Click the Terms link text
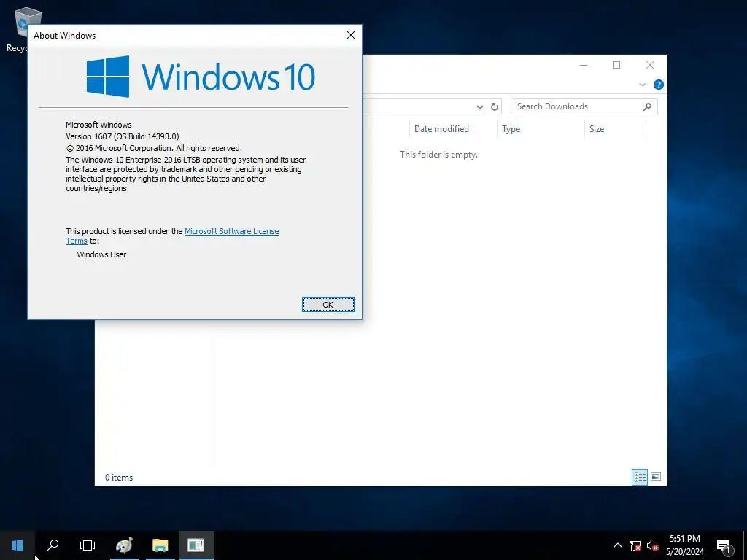The image size is (747, 560). click(x=76, y=241)
